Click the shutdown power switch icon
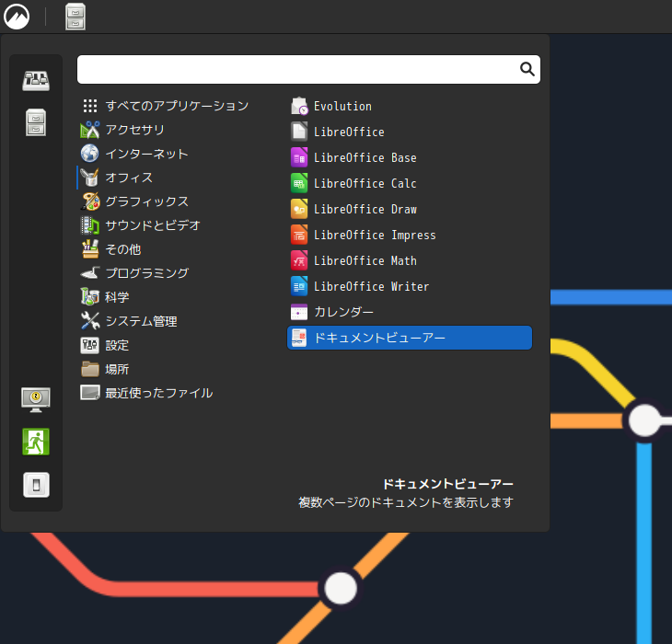 pos(36,485)
